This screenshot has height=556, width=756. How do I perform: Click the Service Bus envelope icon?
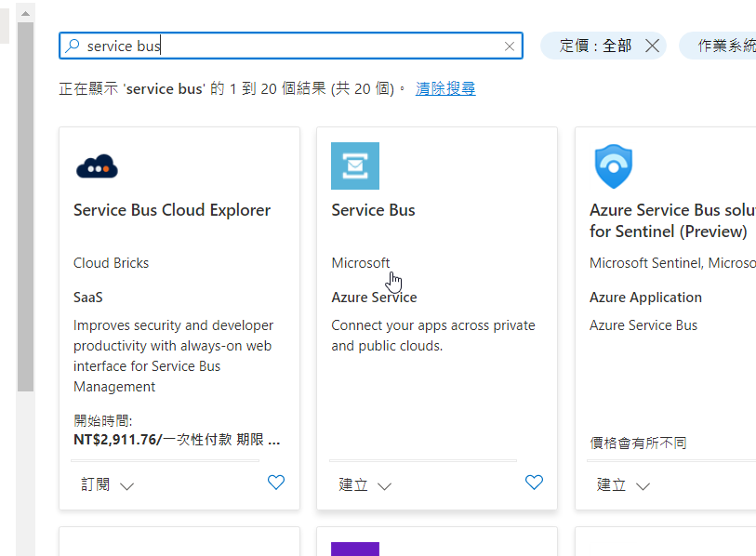[355, 165]
